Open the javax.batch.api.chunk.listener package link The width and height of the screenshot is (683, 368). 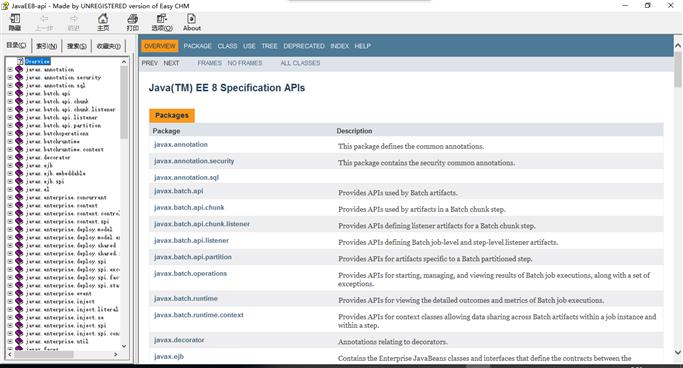tap(202, 224)
